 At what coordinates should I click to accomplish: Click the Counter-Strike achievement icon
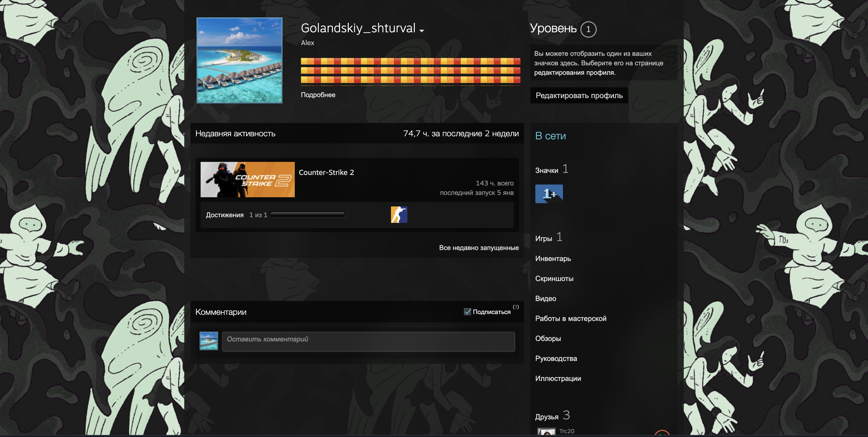399,214
